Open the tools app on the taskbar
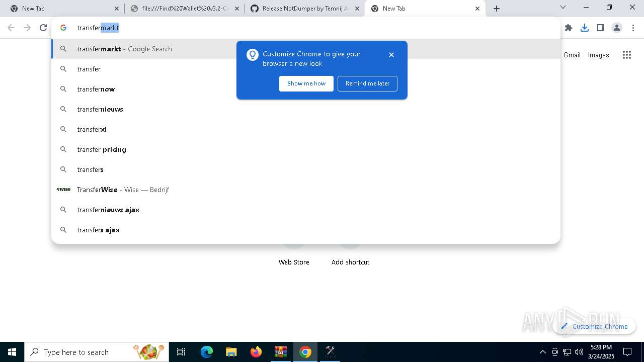 click(x=330, y=352)
